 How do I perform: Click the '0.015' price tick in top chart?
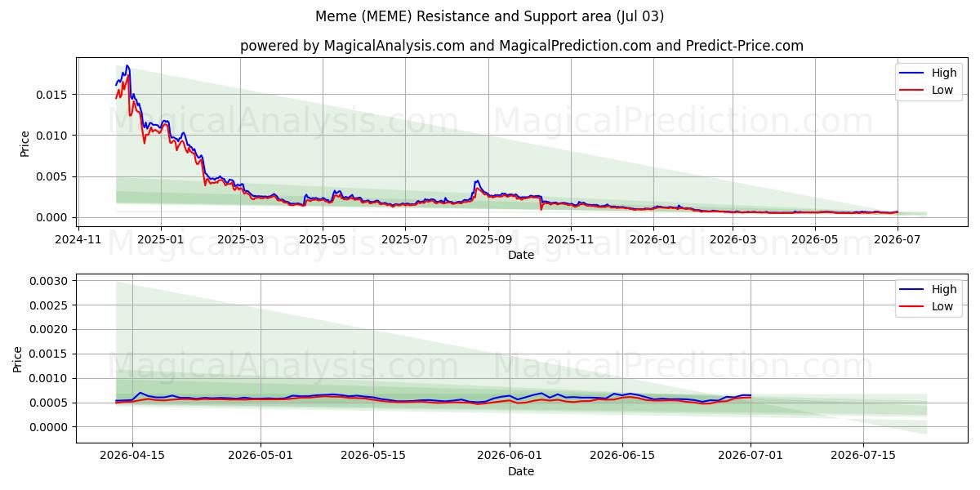point(53,95)
